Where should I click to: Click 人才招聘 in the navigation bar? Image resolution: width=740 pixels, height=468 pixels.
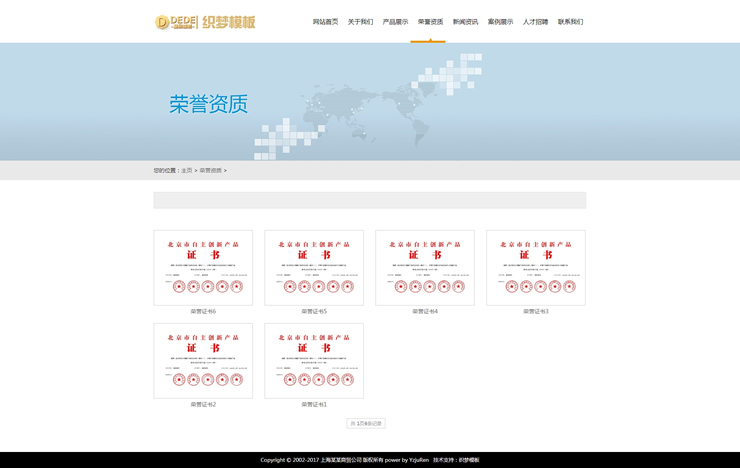(x=535, y=22)
